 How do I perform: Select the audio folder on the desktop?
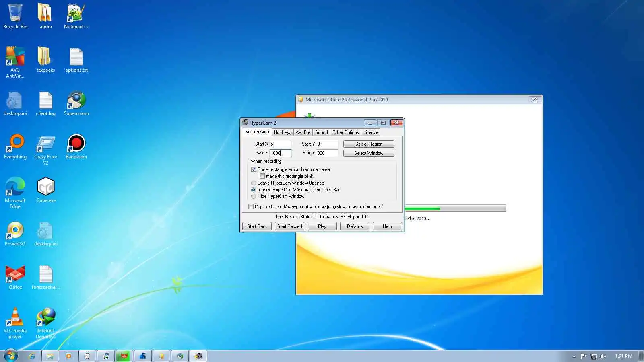click(x=45, y=16)
